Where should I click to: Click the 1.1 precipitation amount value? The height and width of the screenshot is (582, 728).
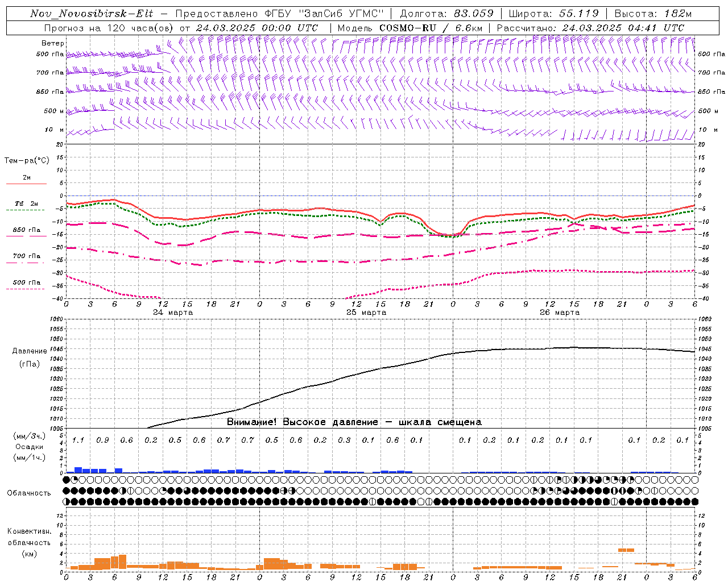(x=78, y=440)
